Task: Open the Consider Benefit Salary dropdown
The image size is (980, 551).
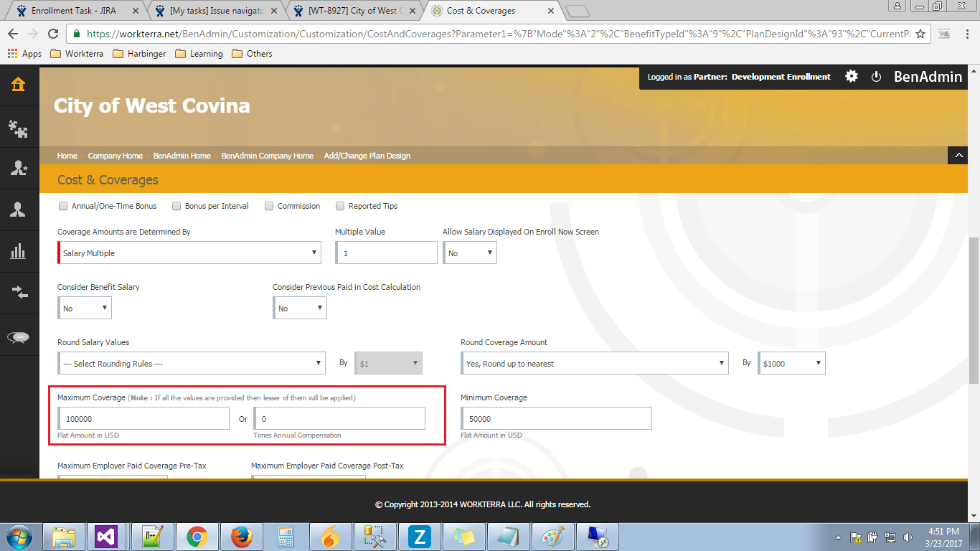Action: 85,309
